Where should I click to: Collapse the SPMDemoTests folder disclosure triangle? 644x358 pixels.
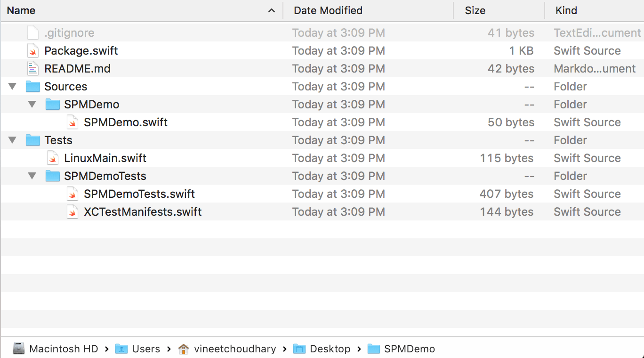coord(32,176)
